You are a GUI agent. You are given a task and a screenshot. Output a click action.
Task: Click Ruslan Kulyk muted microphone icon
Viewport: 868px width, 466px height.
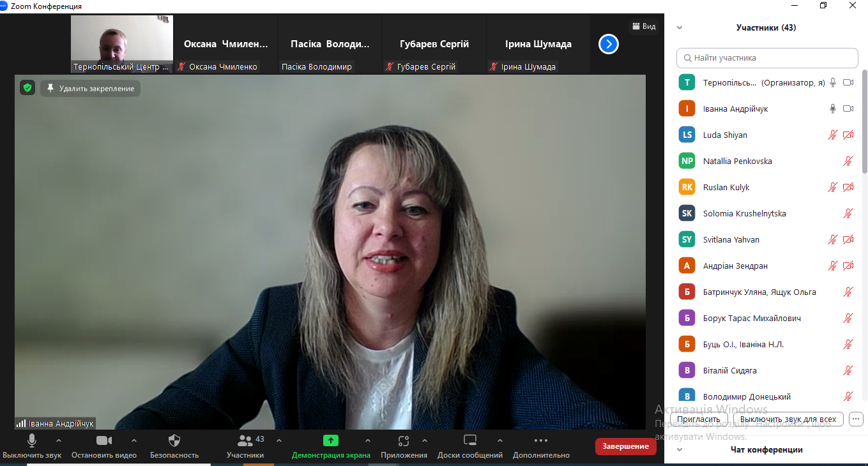833,187
